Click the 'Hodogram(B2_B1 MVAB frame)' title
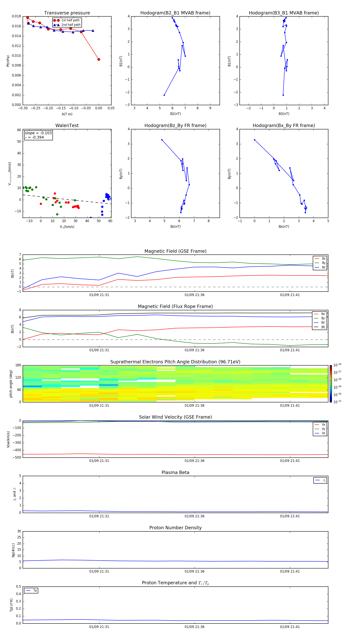Viewport: 351px width, 644px height. point(175,13)
